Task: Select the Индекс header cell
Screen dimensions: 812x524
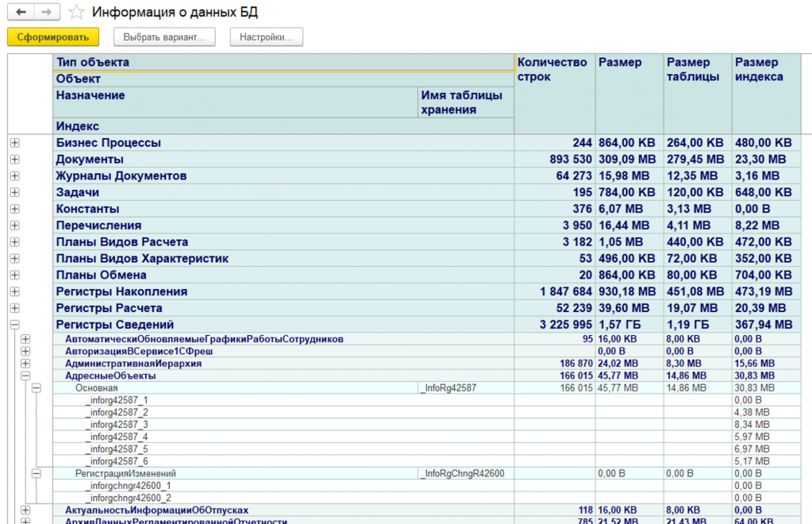Action: (283, 126)
